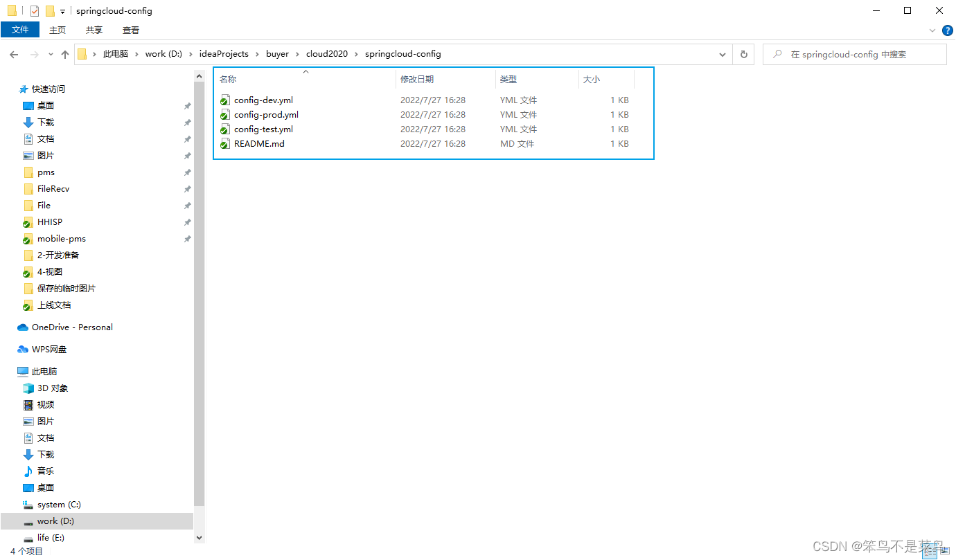Open the HHISP quick access folder
956x560 pixels.
click(50, 222)
